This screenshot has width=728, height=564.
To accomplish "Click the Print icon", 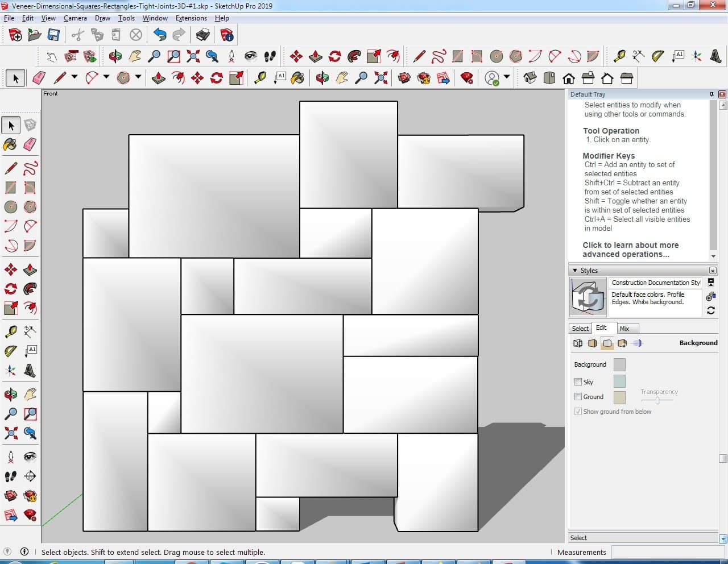I will 203,35.
